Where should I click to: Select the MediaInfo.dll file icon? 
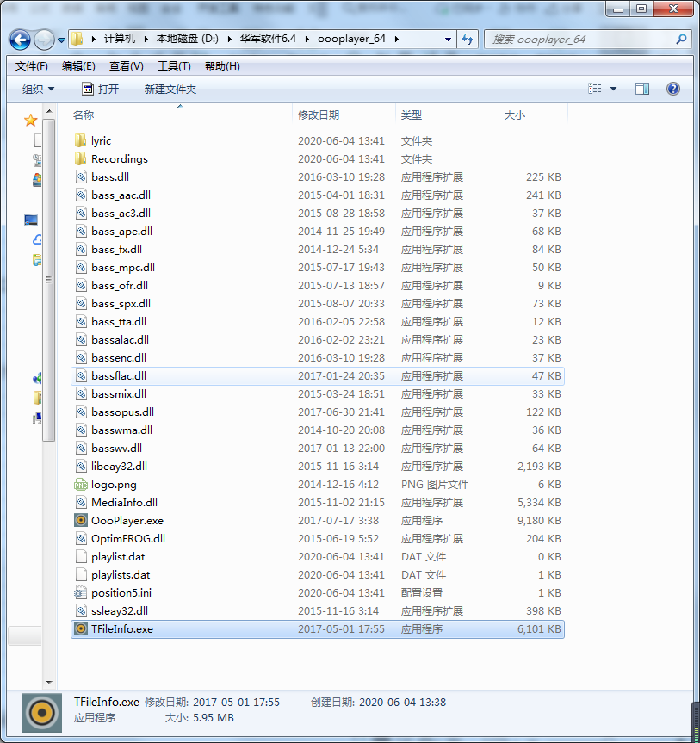point(81,502)
